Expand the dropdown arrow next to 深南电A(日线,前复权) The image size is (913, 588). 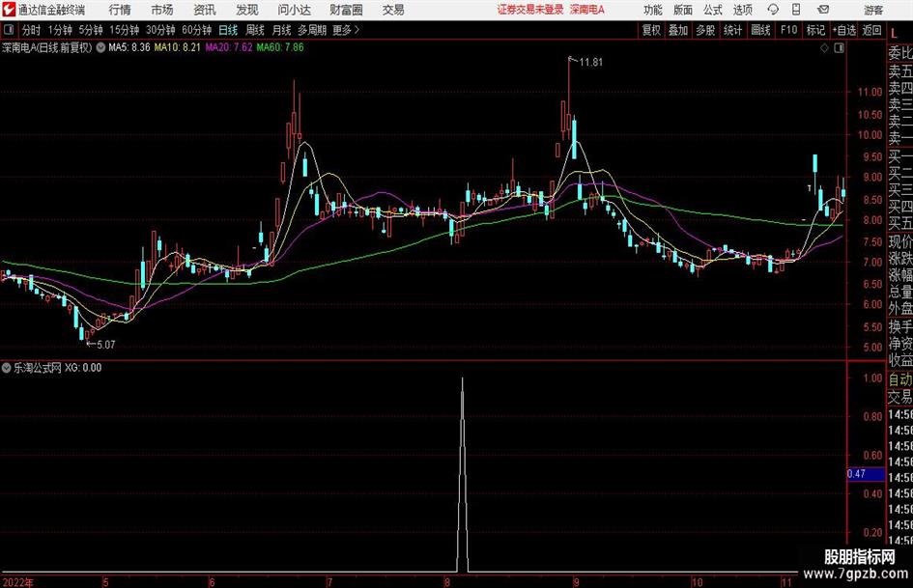pyautogui.click(x=100, y=47)
